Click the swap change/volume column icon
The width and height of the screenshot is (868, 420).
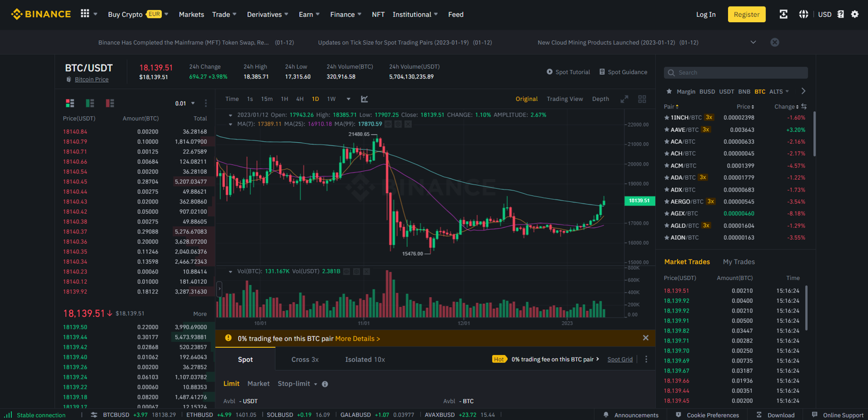[x=804, y=106]
